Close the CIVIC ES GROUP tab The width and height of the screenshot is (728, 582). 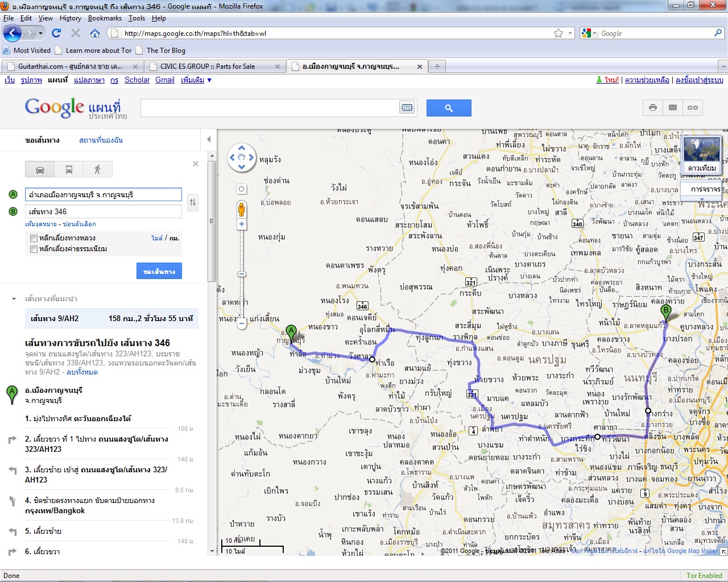point(278,66)
